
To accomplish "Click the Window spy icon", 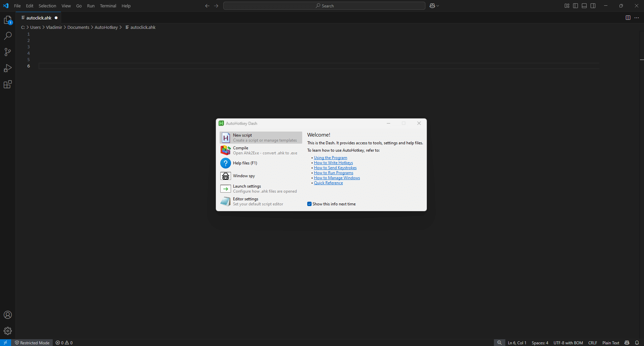I will tap(226, 176).
